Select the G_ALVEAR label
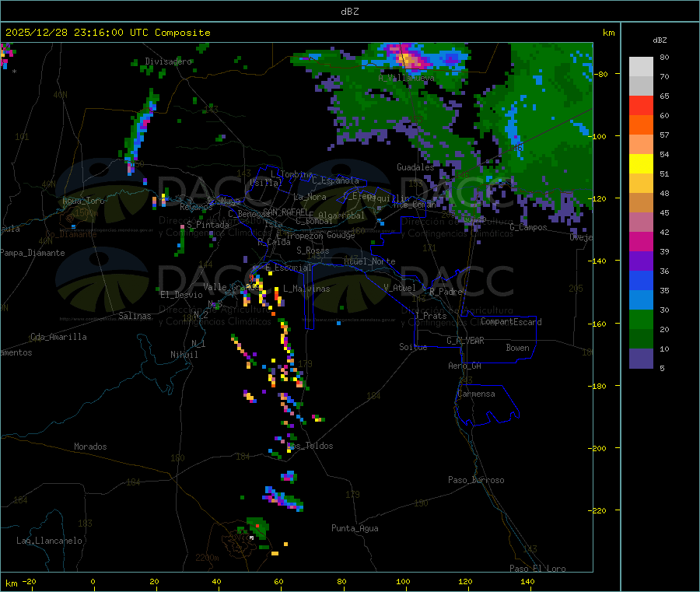The height and width of the screenshot is (592, 700). pos(465,341)
